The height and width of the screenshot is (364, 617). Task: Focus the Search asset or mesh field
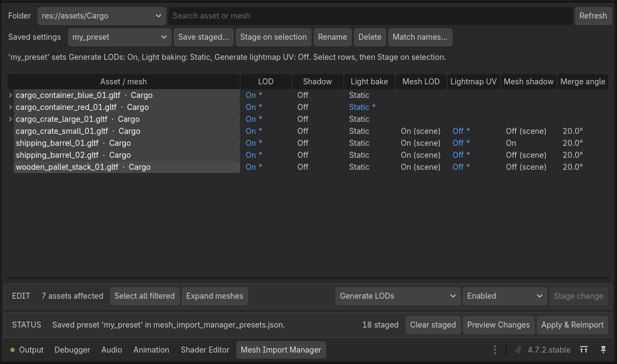point(370,16)
